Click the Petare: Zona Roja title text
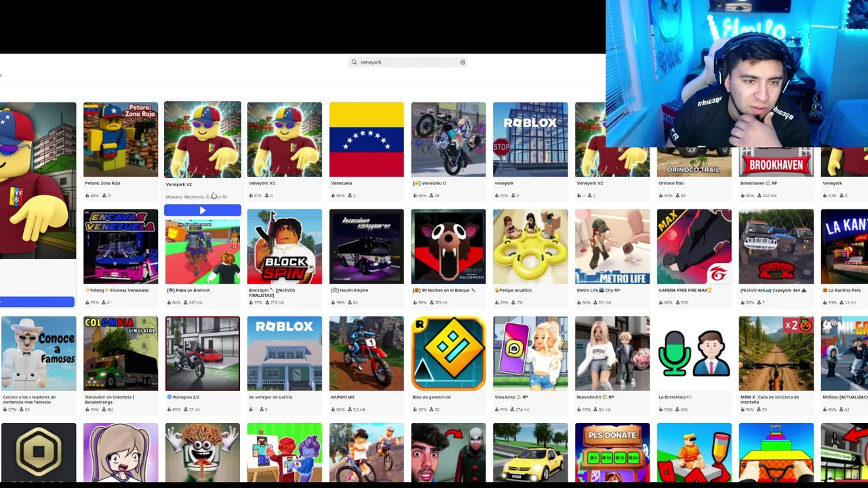The width and height of the screenshot is (868, 488). pyautogui.click(x=102, y=183)
